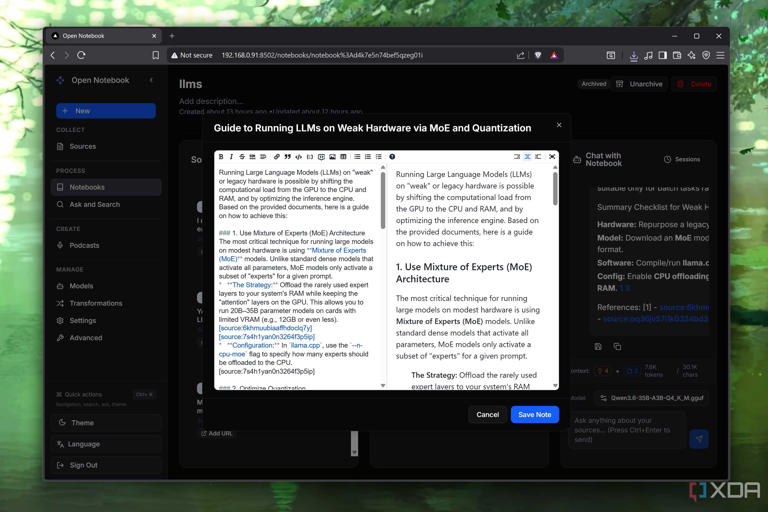Open chat model selector Qwen3.6-35B
This screenshot has height=512, width=768.
651,398
